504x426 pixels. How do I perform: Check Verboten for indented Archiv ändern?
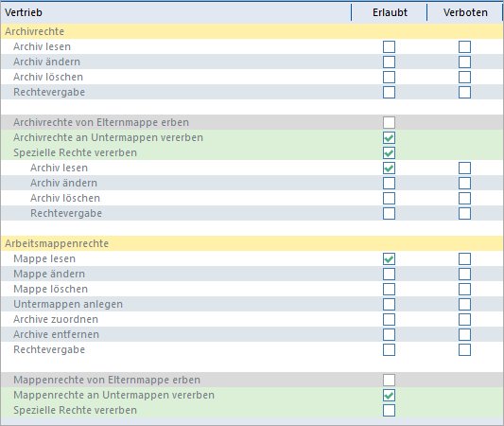pos(465,183)
